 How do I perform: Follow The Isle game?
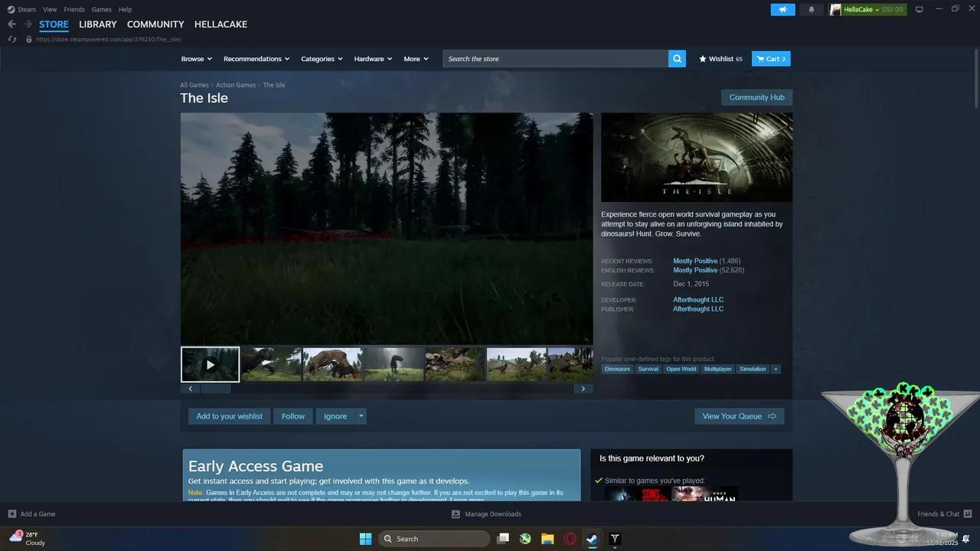pos(292,416)
